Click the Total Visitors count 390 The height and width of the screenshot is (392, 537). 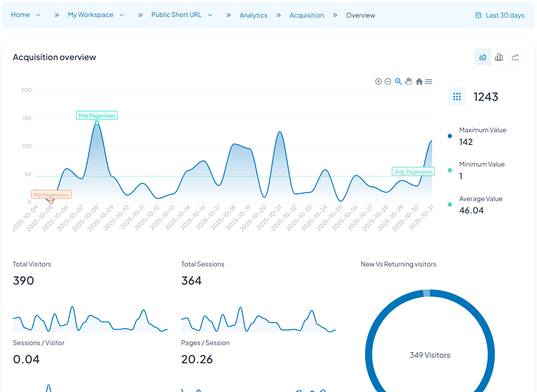pyautogui.click(x=23, y=281)
